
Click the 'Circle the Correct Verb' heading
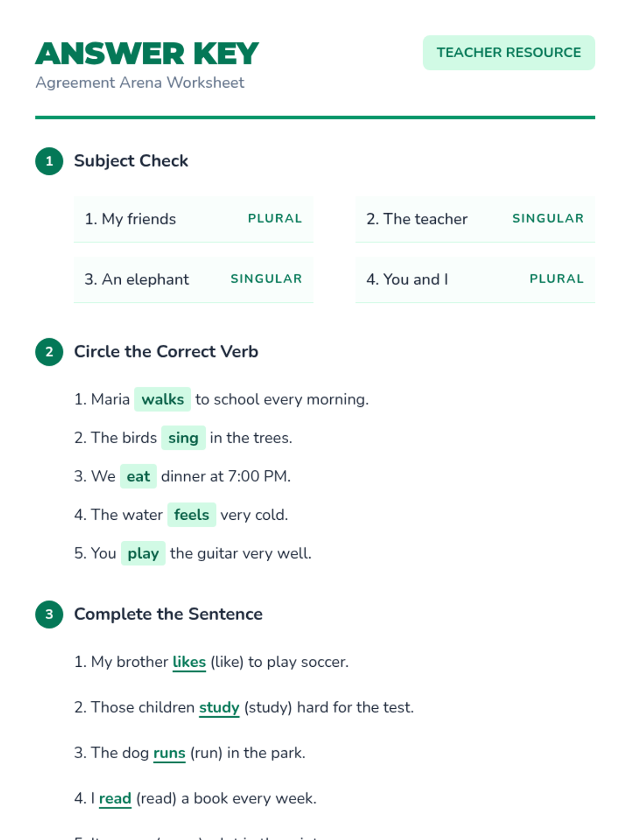pos(166,352)
